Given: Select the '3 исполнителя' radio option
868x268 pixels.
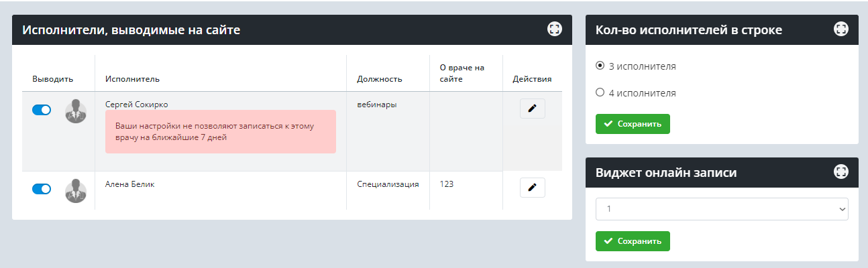Looking at the screenshot, I should (600, 66).
